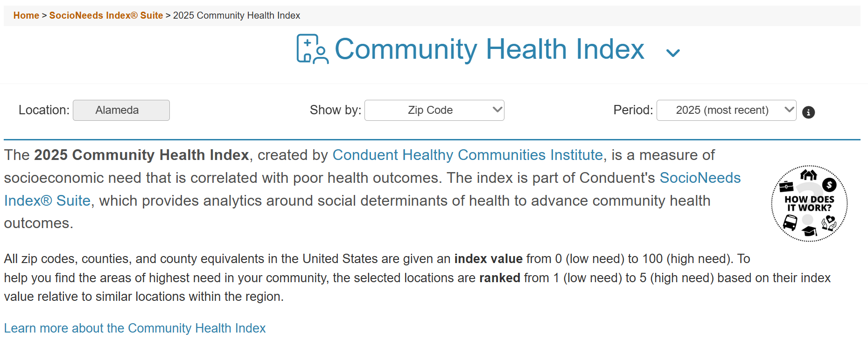The height and width of the screenshot is (347, 868).
Task: Click the Community Health Index title icon
Action: (x=312, y=49)
